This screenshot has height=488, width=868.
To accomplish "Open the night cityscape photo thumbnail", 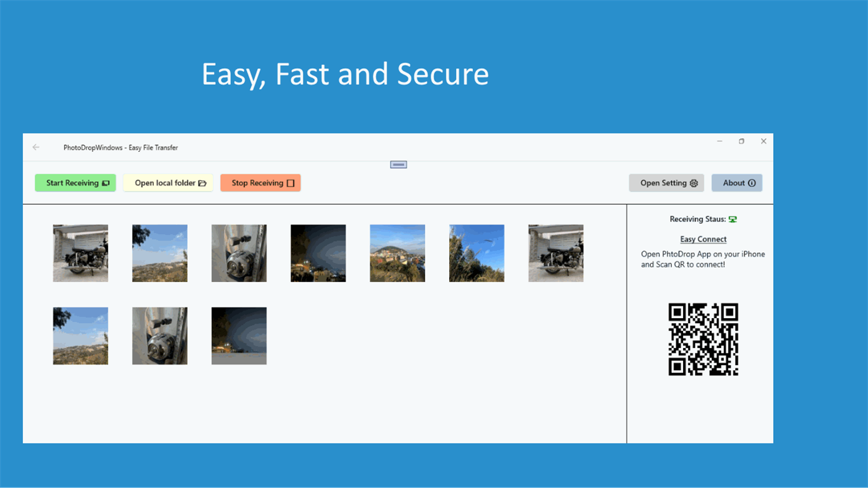I will [x=318, y=253].
